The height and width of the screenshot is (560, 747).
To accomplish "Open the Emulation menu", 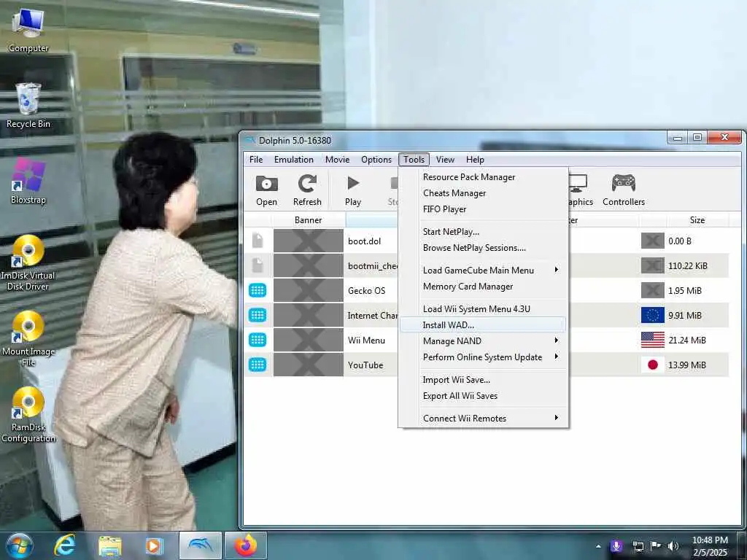I will click(x=293, y=160).
